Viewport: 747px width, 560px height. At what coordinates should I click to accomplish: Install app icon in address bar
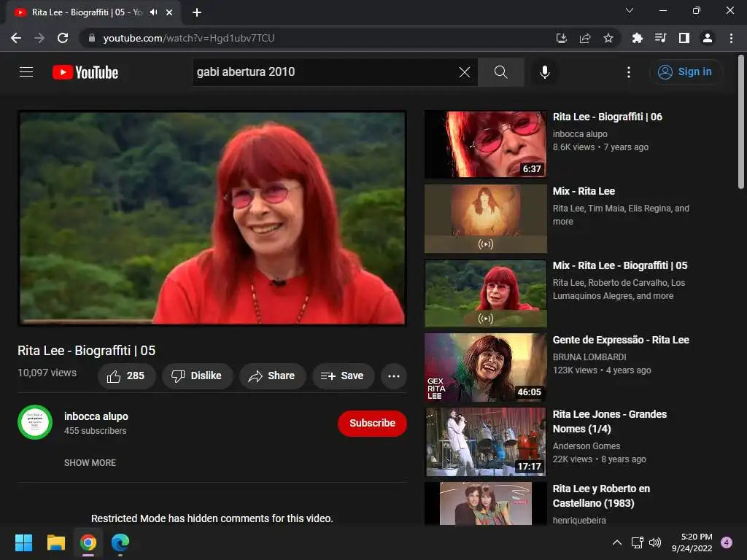[x=562, y=38]
